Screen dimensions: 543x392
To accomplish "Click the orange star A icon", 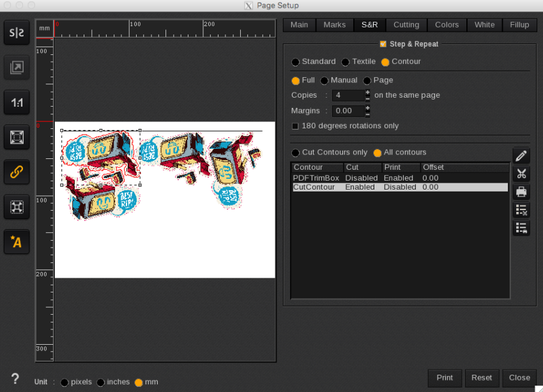I will pyautogui.click(x=17, y=241).
